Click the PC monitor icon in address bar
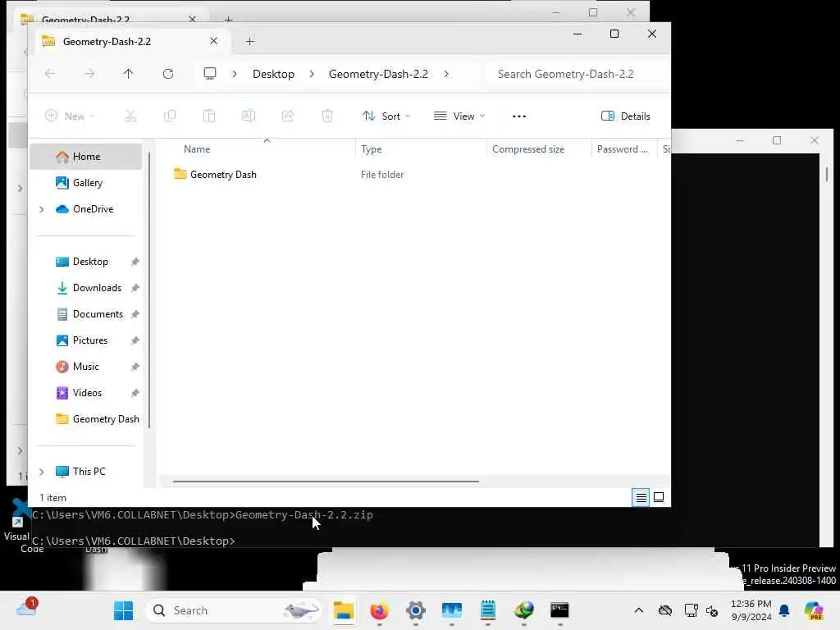 (x=210, y=73)
